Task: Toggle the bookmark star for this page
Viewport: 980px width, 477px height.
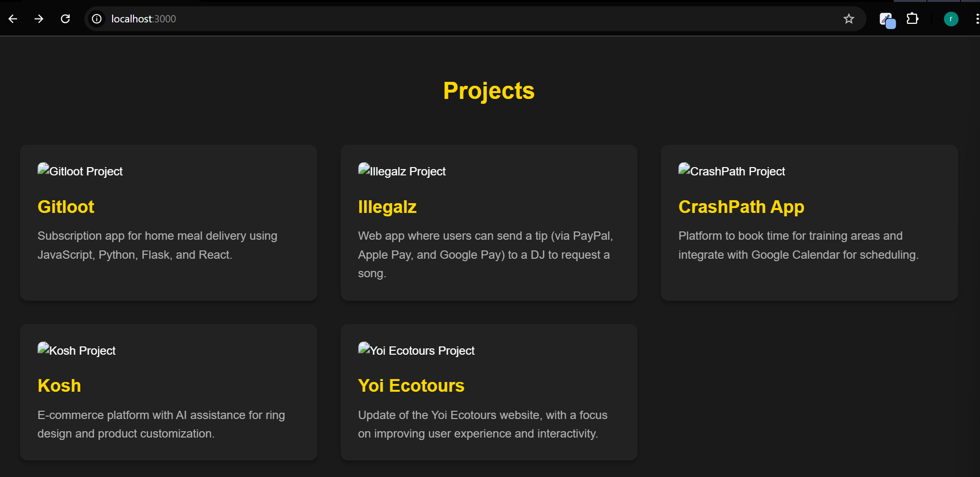Action: [x=849, y=19]
